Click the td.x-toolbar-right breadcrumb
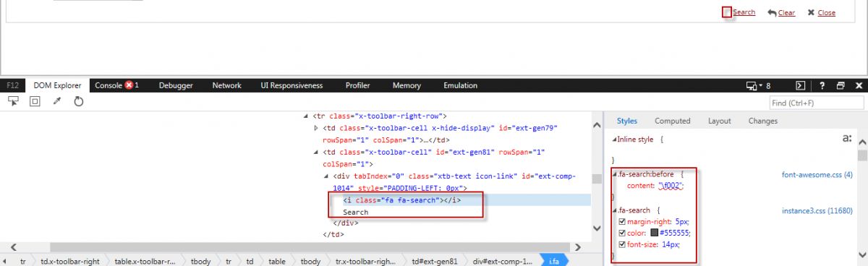The height and width of the screenshot is (266, 868). point(70,260)
